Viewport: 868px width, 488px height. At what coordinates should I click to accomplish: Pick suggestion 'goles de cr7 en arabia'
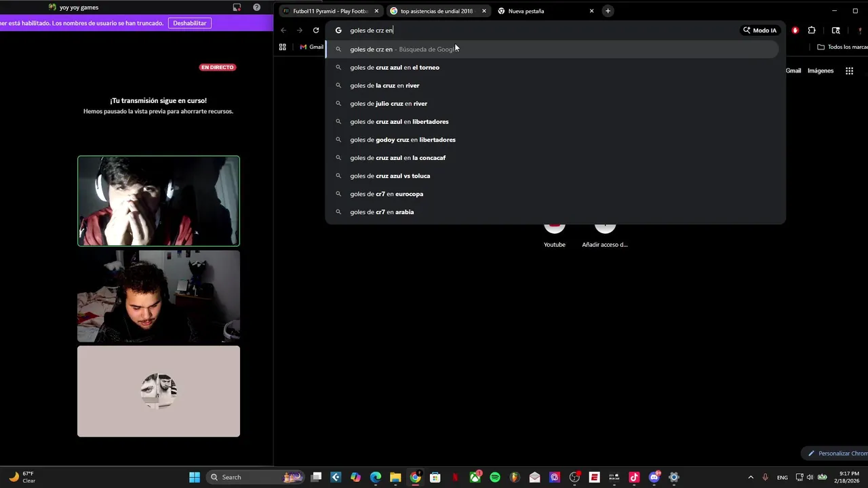coord(553,212)
